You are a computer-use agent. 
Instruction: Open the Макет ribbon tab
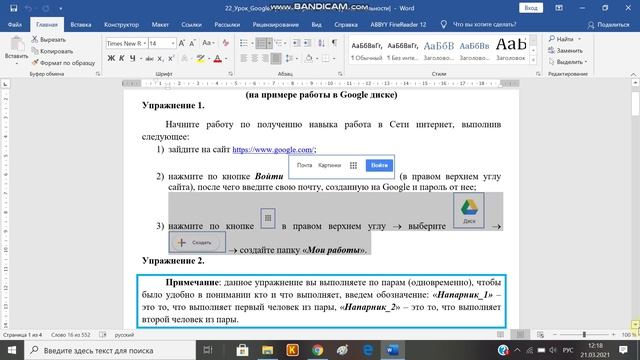tap(160, 24)
